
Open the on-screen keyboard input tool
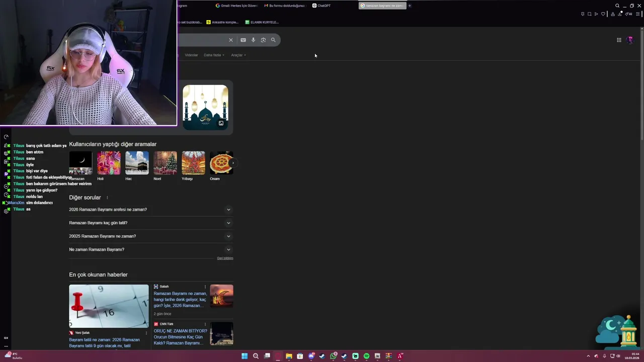[x=243, y=40]
